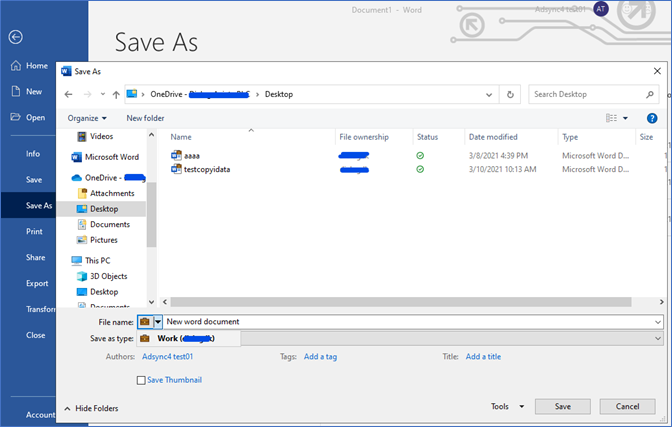The image size is (672, 427).
Task: Open recent locations dropdown arrow
Action: (103, 94)
